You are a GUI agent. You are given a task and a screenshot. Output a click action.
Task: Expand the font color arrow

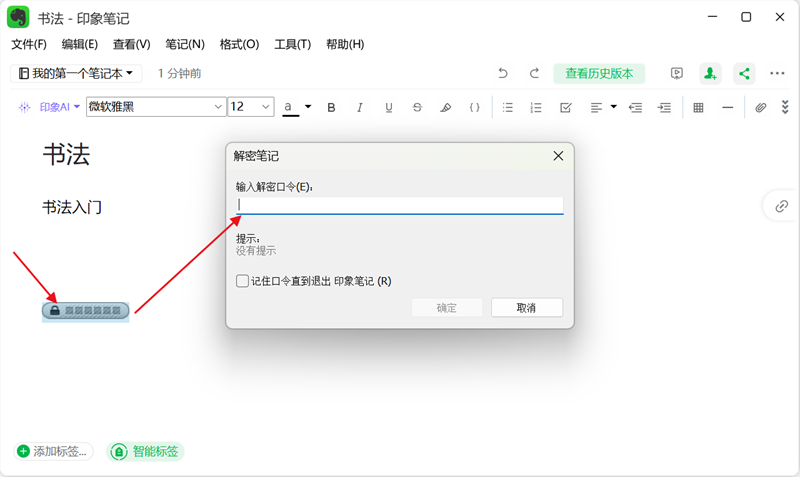[x=308, y=107]
